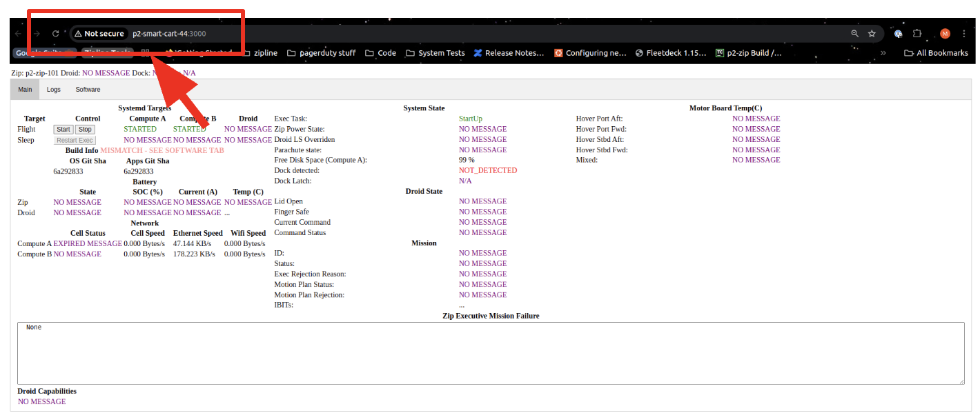The width and height of the screenshot is (980, 415).
Task: Open the Software tab
Action: (x=88, y=90)
